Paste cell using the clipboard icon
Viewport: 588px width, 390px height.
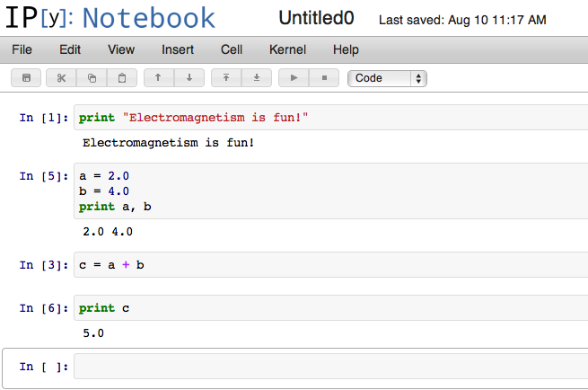click(122, 77)
